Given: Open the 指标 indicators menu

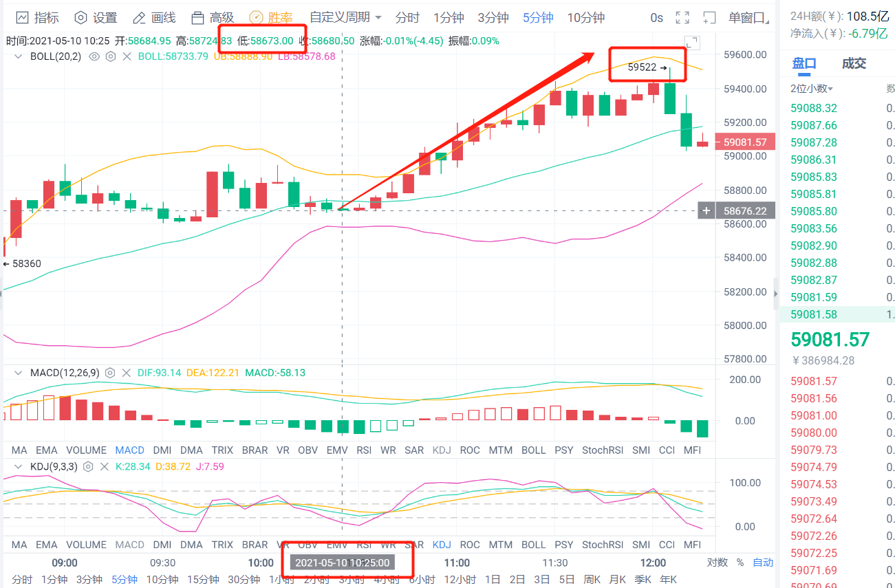Looking at the screenshot, I should pyautogui.click(x=38, y=18).
